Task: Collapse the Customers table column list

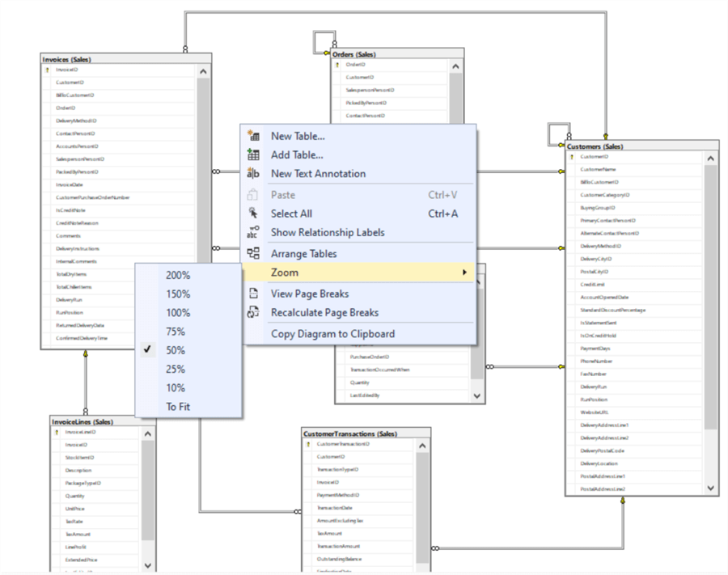Action: click(x=709, y=157)
